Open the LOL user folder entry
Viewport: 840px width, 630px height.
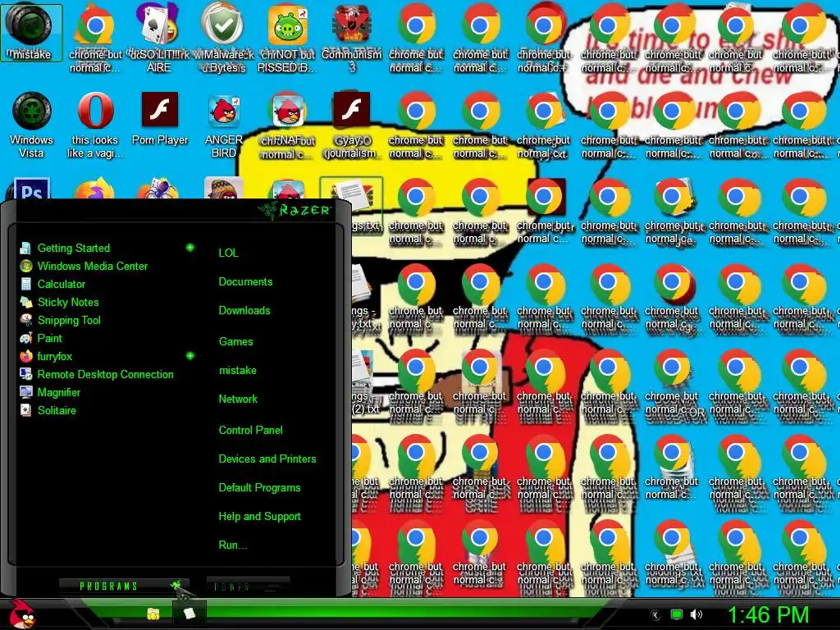[228, 253]
